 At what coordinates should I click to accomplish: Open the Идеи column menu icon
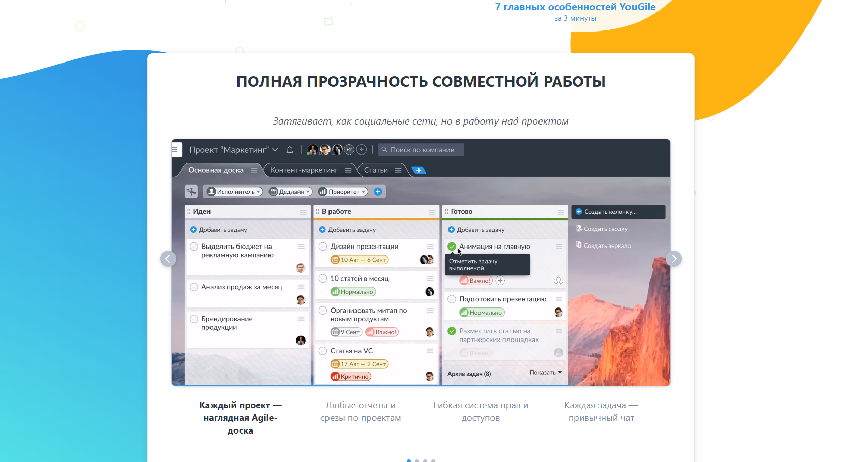pos(303,212)
